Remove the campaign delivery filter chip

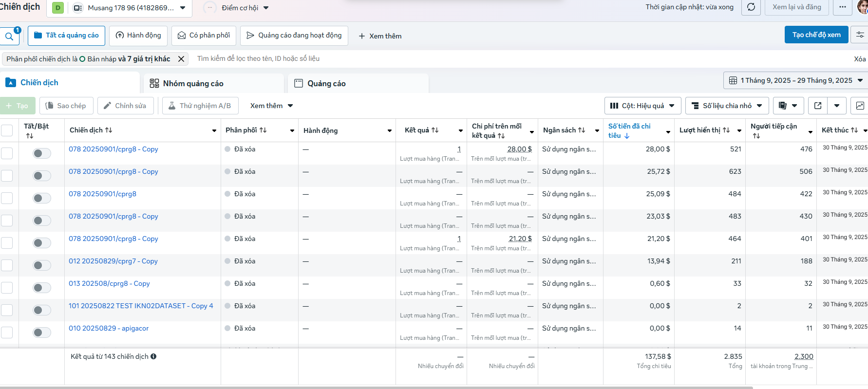pos(181,59)
